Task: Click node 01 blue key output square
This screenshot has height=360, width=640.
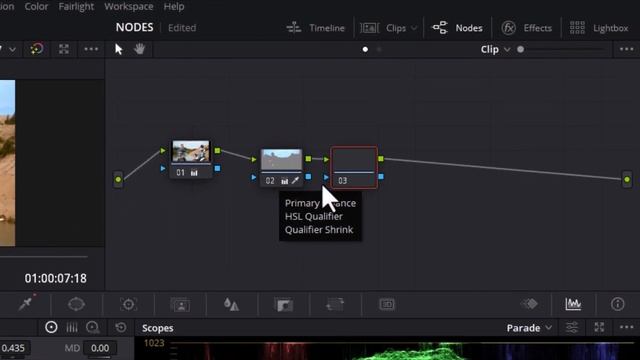Action: tap(218, 168)
